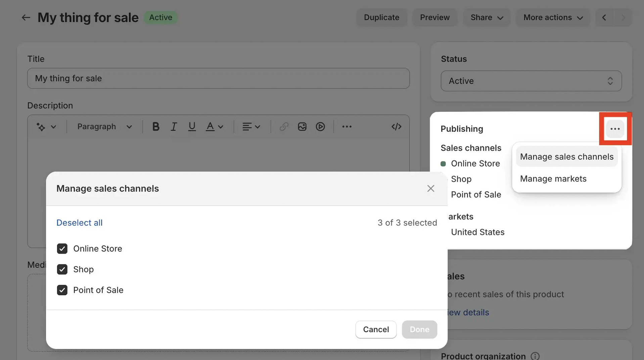This screenshot has height=360, width=644.
Task: Uncheck the Point of Sale checkbox
Action: pos(62,290)
